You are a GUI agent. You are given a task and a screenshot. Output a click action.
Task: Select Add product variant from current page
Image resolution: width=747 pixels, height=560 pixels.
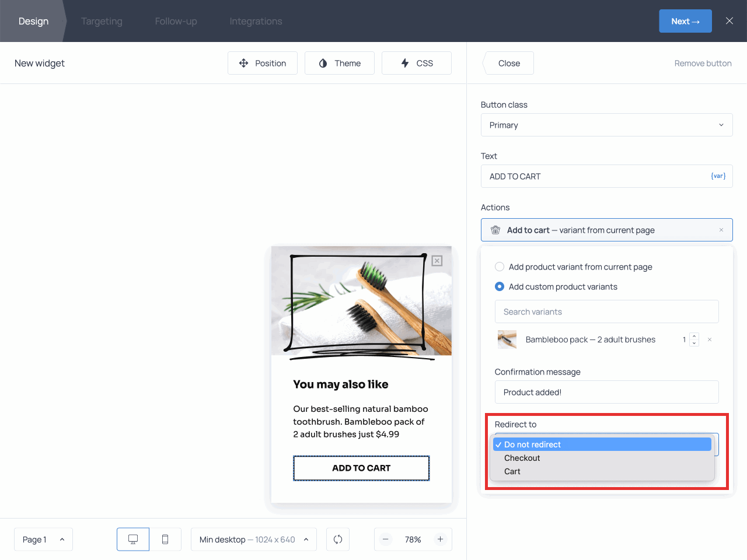tap(500, 267)
